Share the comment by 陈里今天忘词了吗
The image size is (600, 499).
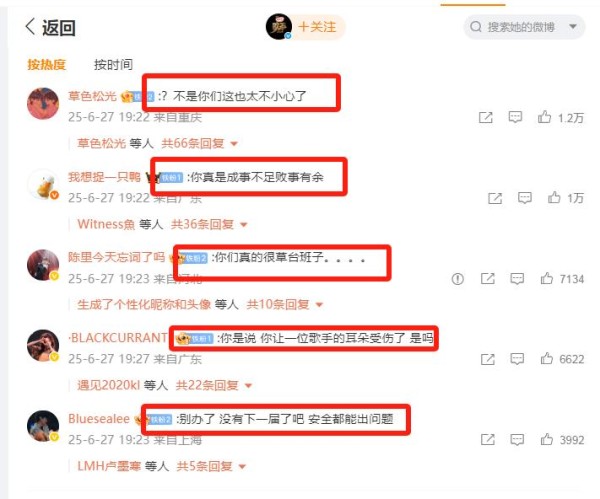[488, 279]
